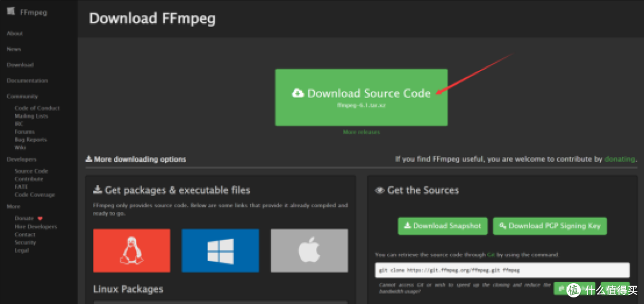
Task: Select Download in the sidebar
Action: (20, 65)
